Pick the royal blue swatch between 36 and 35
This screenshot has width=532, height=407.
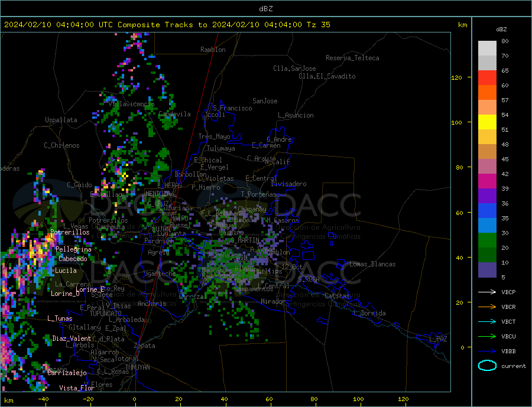[x=487, y=211]
